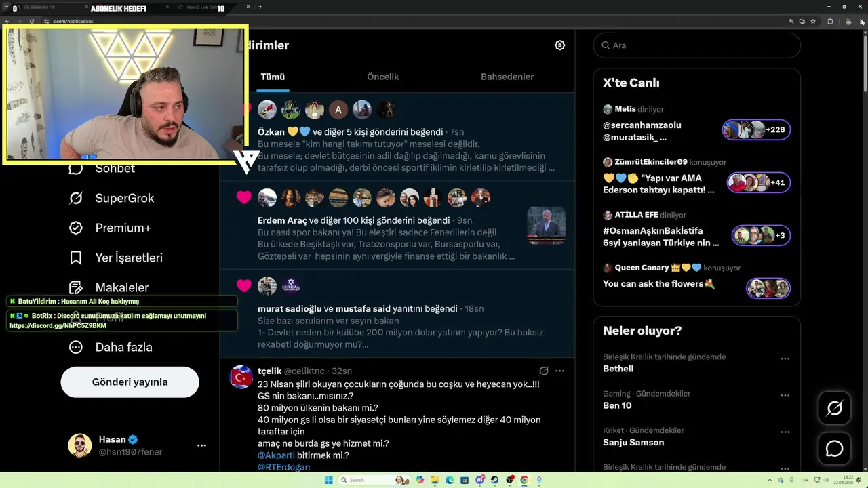Open Özkan liked your post notification
The width and height of the screenshot is (868, 488).
pyautogui.click(x=397, y=137)
